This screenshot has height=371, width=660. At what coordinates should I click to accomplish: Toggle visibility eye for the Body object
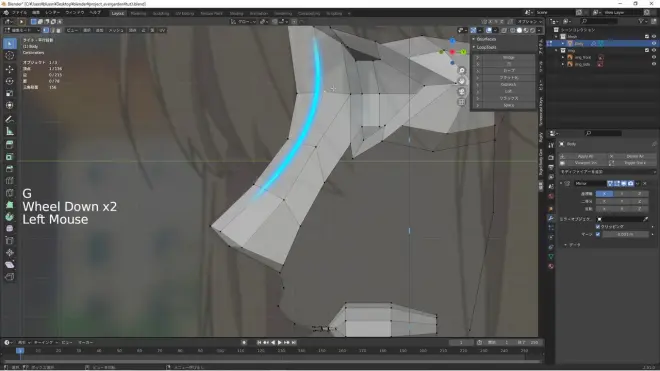coord(654,43)
